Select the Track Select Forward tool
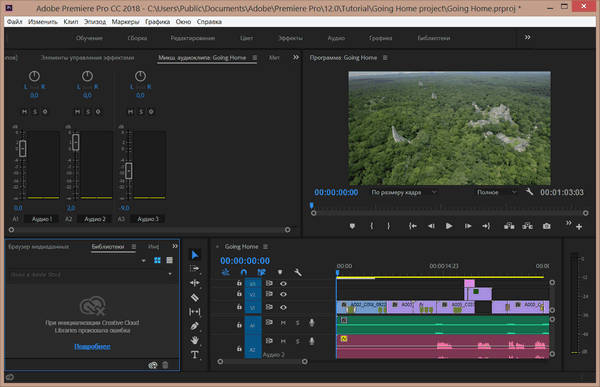The height and width of the screenshot is (387, 600). [194, 269]
